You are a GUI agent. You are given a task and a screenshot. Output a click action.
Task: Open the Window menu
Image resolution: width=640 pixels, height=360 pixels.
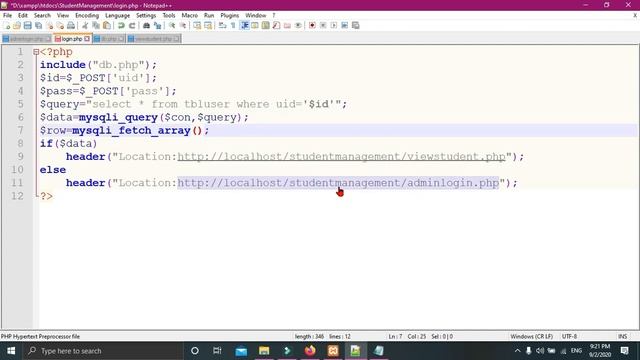point(256,16)
